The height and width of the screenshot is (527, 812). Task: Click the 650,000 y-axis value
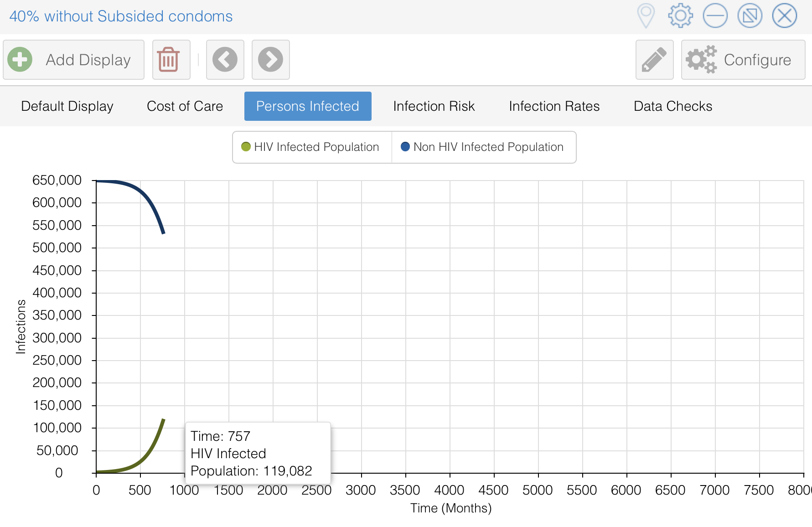point(57,180)
